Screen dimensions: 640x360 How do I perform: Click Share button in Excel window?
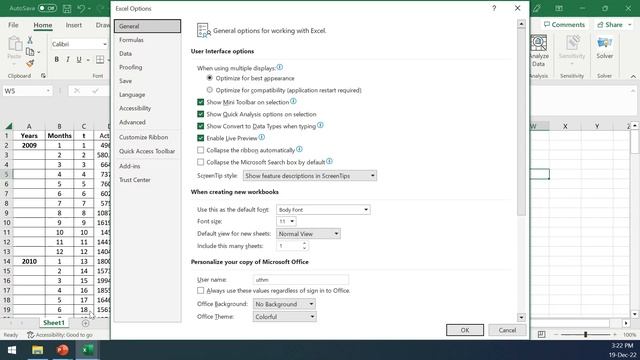(614, 25)
